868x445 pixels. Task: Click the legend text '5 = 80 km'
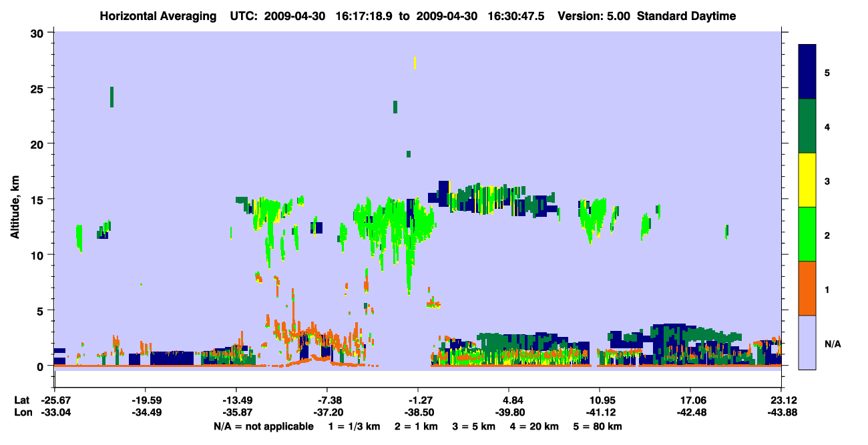coord(599,426)
